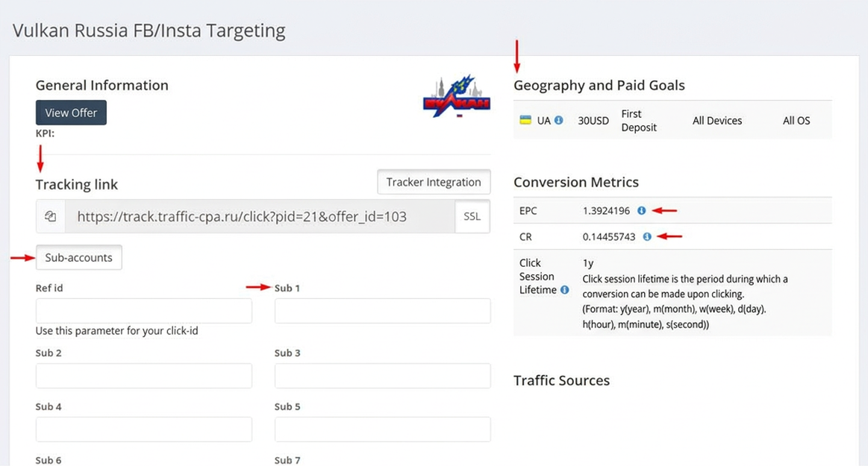The width and height of the screenshot is (868, 466).
Task: Focus the Sub 3 input field
Action: tap(383, 375)
